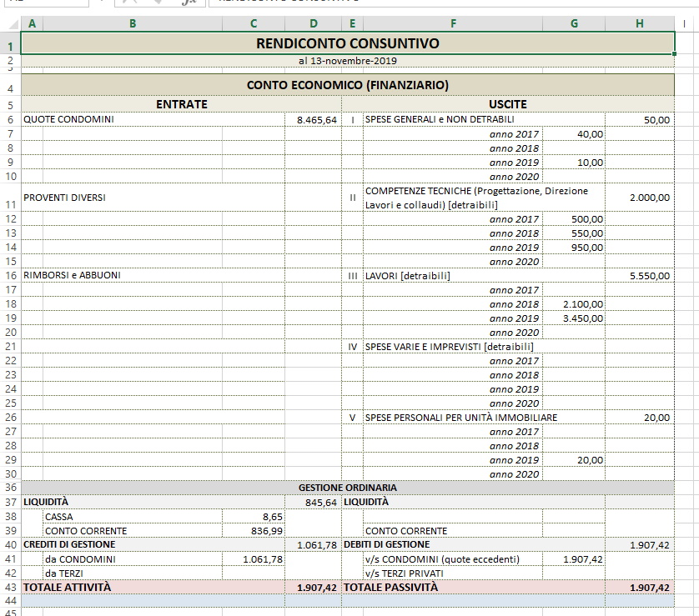This screenshot has width=699, height=616.
Task: Select the 836,99 account value
Action: (x=254, y=531)
